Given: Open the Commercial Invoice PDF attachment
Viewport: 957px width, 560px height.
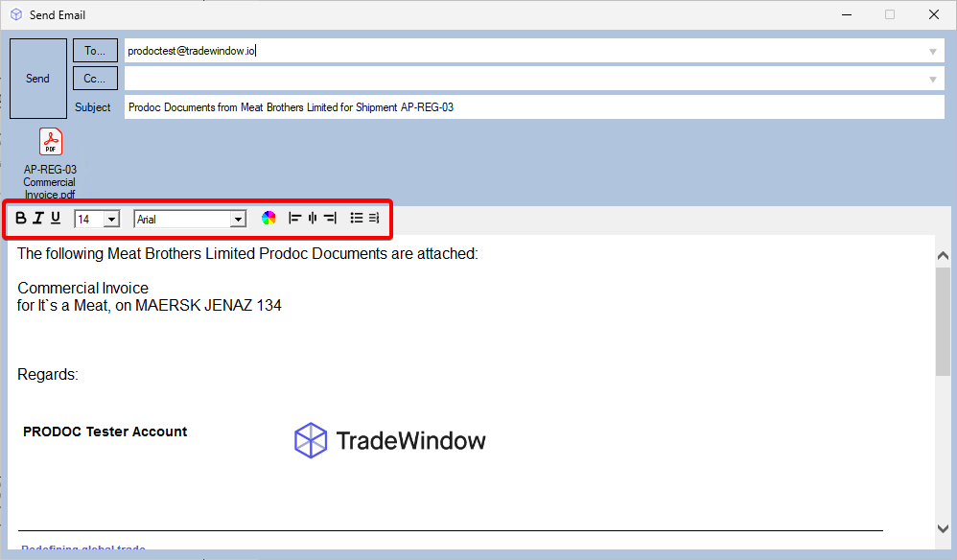Looking at the screenshot, I should click(50, 163).
